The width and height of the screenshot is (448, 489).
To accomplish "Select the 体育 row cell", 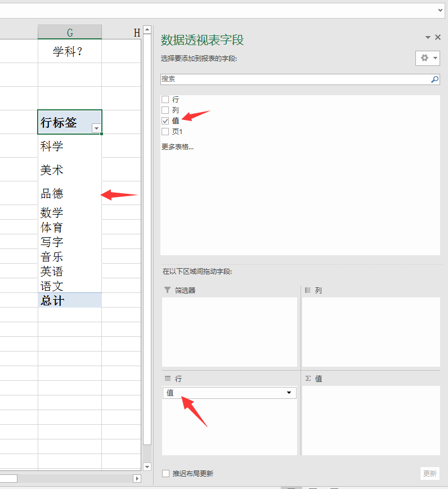I will pyautogui.click(x=70, y=227).
